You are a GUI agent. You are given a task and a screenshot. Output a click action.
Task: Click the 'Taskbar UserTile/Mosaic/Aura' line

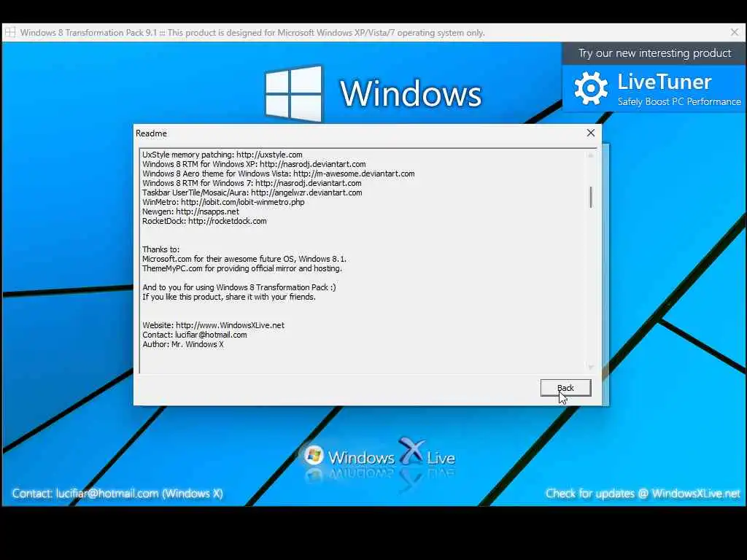tap(252, 192)
